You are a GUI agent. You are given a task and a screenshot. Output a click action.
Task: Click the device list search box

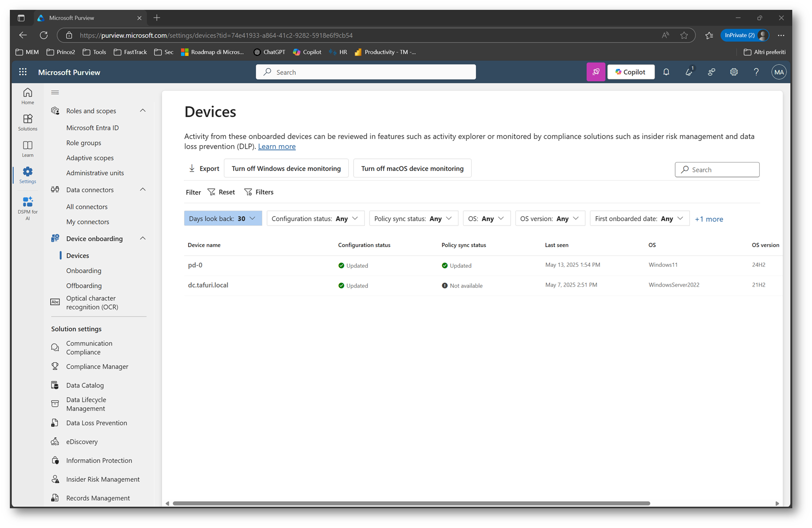click(x=717, y=170)
